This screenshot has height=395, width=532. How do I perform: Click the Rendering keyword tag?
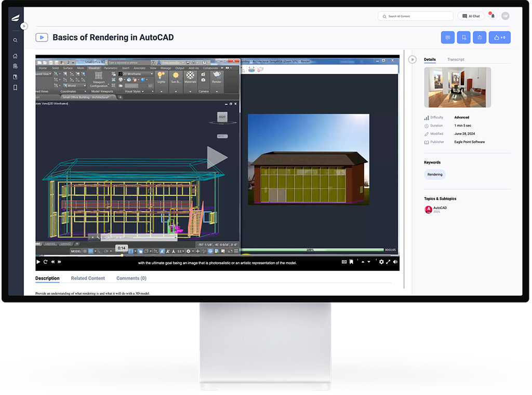pyautogui.click(x=435, y=174)
